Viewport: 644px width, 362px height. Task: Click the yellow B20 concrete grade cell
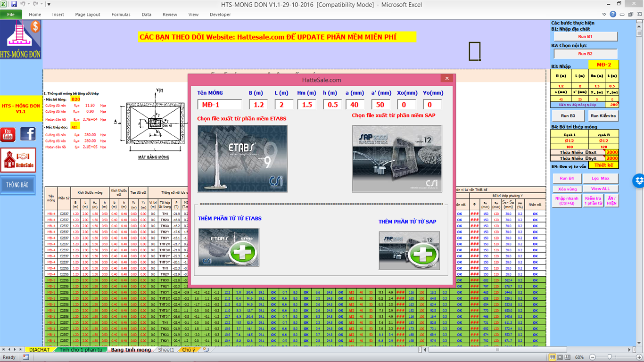[x=75, y=99]
